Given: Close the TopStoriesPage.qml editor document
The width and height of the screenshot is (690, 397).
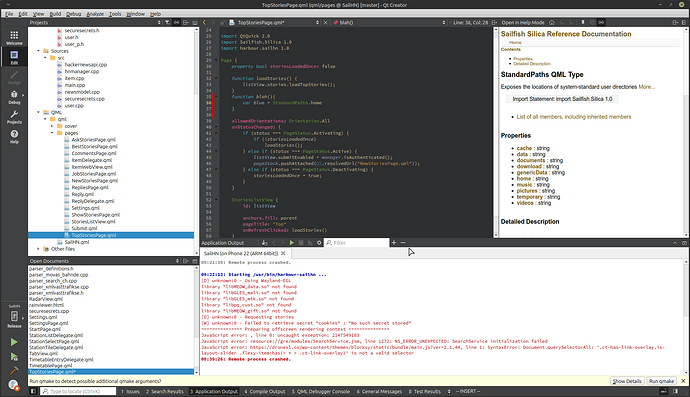Looking at the screenshot, I should pyautogui.click(x=326, y=22).
